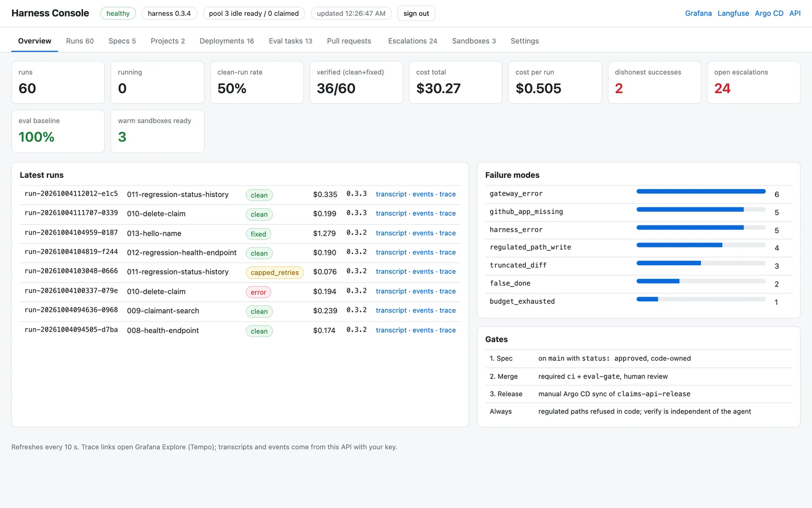Click the dishonest successes card
Screen dimensions: 812x508
pyautogui.click(x=654, y=82)
